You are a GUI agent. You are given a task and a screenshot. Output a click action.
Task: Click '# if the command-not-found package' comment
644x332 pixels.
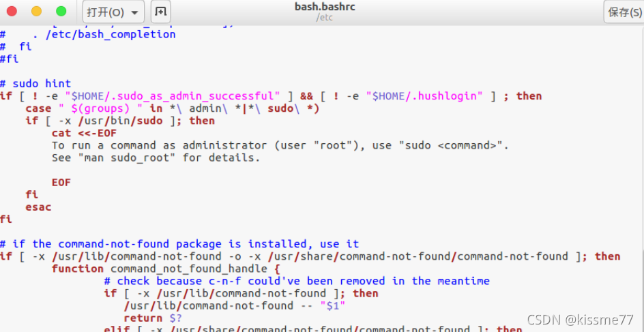[x=179, y=244]
